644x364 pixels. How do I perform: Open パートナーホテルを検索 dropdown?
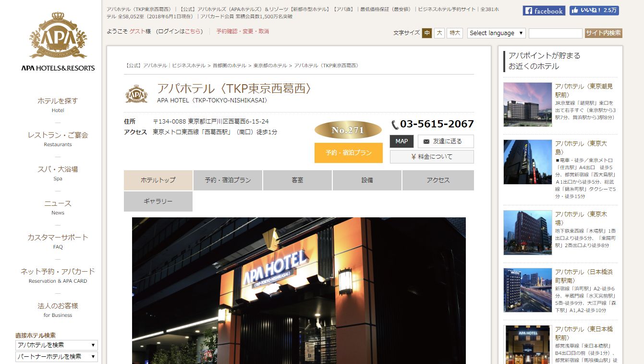[56, 356]
